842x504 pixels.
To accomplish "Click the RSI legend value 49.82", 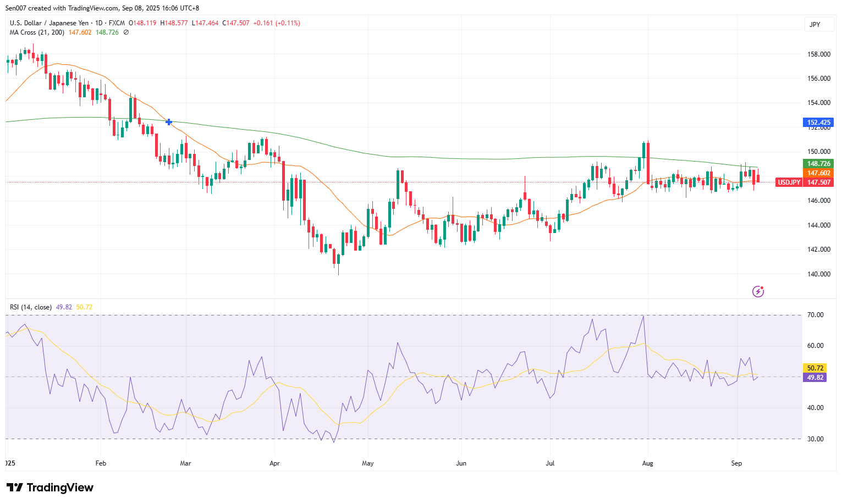I will [64, 307].
